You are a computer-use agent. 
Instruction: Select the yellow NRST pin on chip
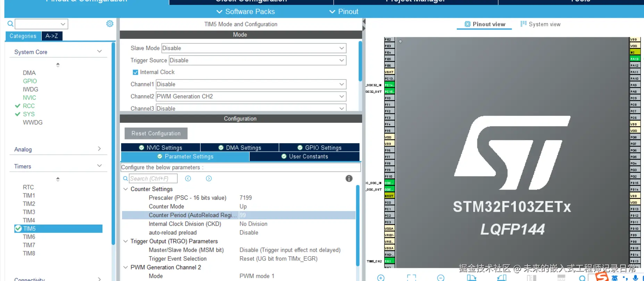[389, 196]
